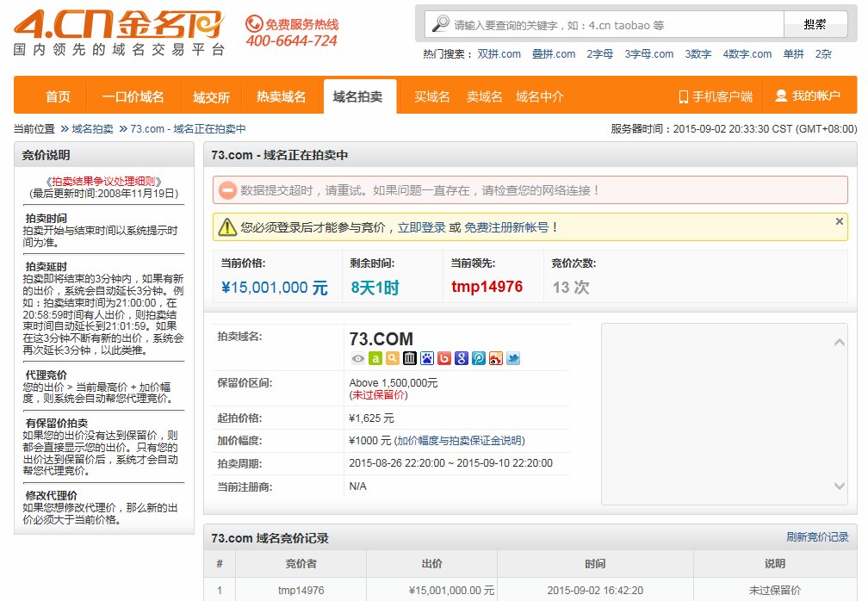Open 我的帐户 account menu
Image resolution: width=868 pixels, height=601 pixels.
click(808, 96)
